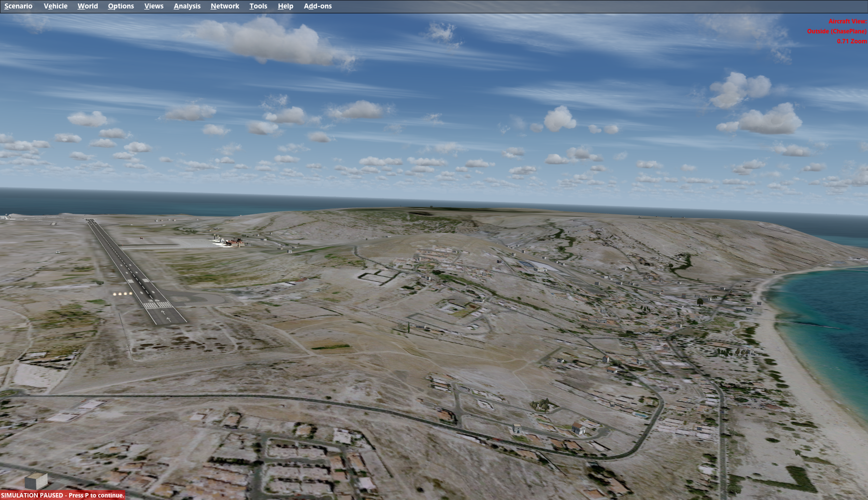Click the 'Aircraft View:' red overlay text

click(848, 21)
